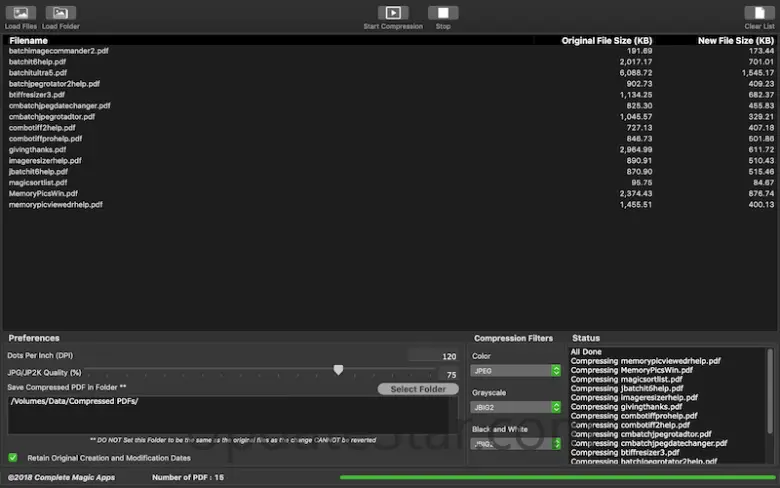The width and height of the screenshot is (780, 488).
Task: Open the Grayscale JBIG2 filter dropdown
Action: 516,407
